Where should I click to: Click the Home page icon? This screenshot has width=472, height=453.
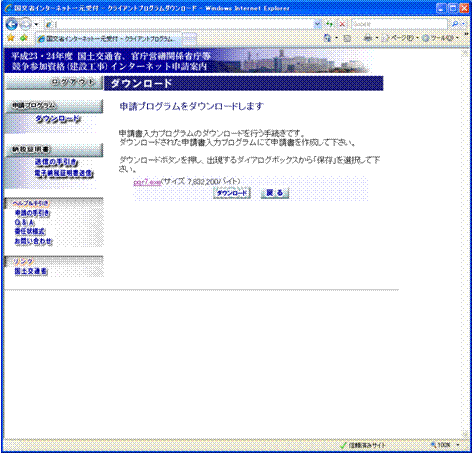pyautogui.click(x=327, y=38)
